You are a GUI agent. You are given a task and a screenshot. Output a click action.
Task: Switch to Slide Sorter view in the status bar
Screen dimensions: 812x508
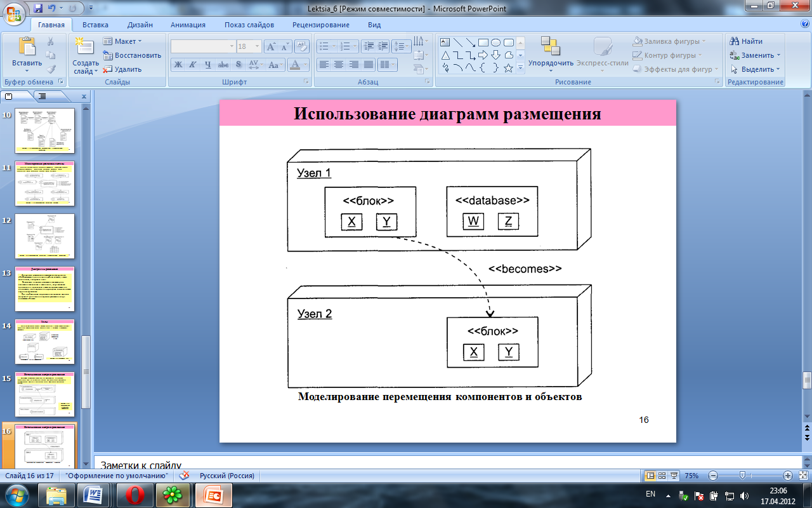click(x=662, y=476)
